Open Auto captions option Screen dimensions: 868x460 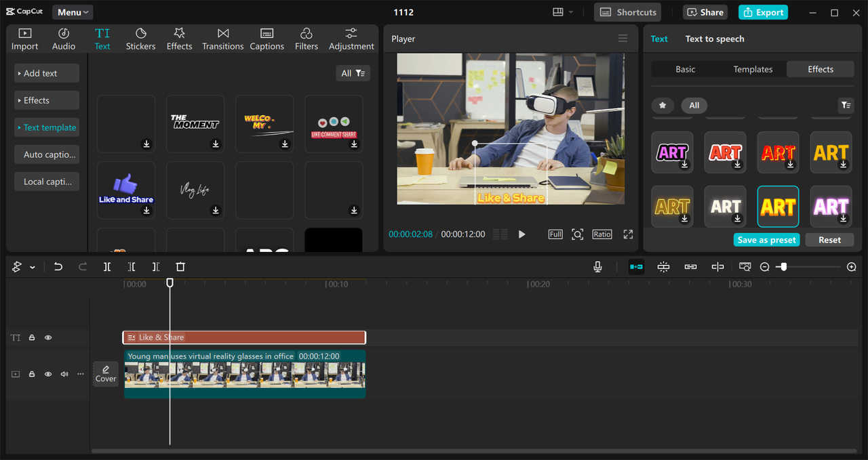[x=47, y=154]
